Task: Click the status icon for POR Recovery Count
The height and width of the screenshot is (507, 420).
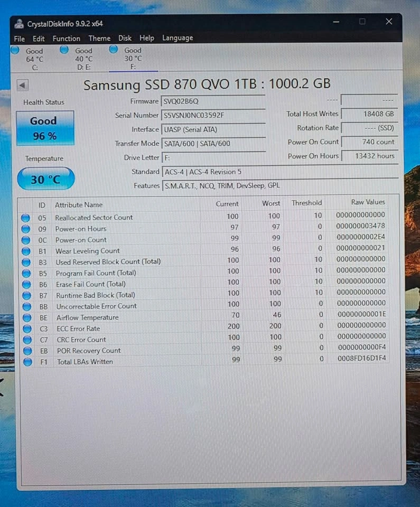Action: (27, 351)
